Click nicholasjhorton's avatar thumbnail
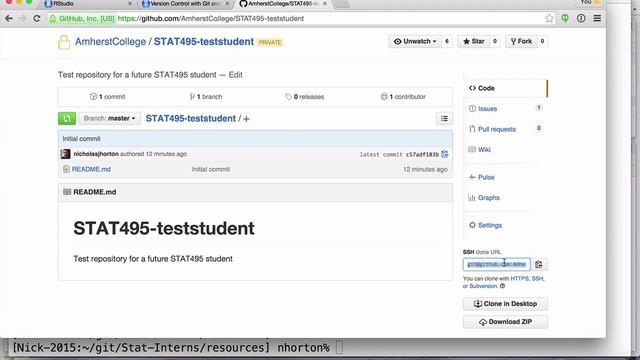Screen dimensions: 640x360 click(65, 154)
